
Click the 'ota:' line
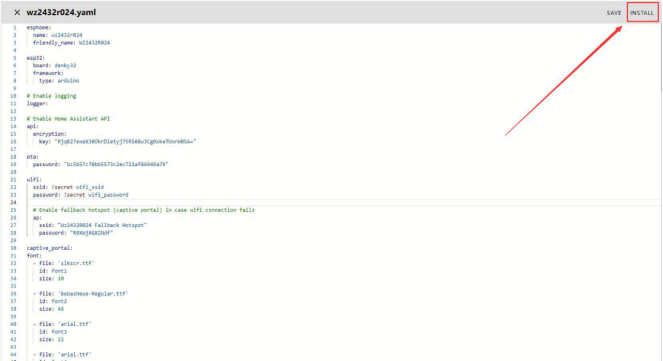click(x=33, y=157)
